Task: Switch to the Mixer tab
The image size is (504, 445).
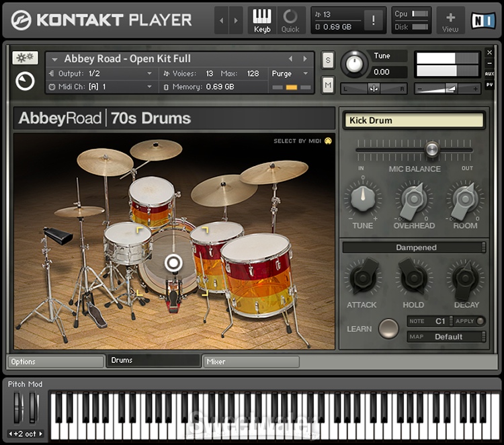Action: pyautogui.click(x=251, y=362)
